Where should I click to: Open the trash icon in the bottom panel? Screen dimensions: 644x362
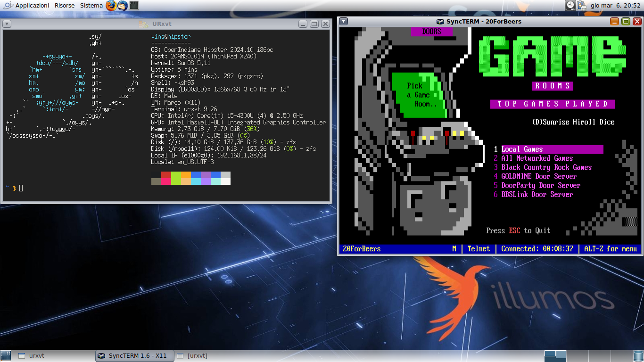(638, 356)
